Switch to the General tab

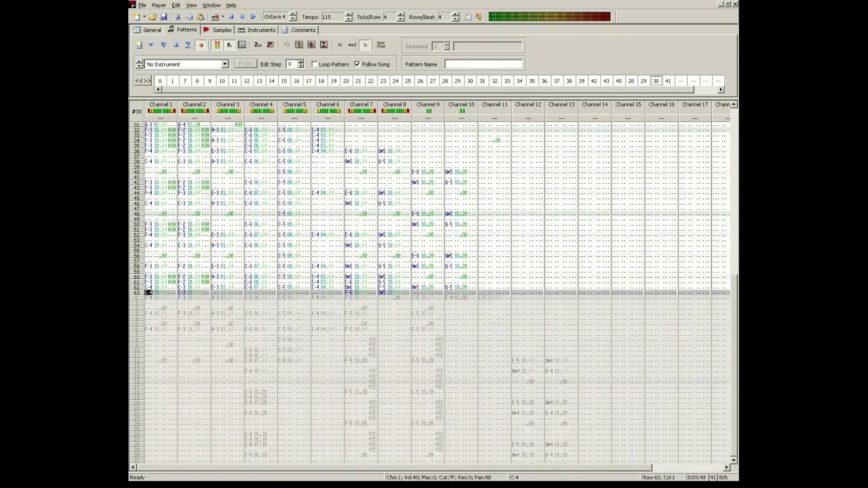pos(148,30)
